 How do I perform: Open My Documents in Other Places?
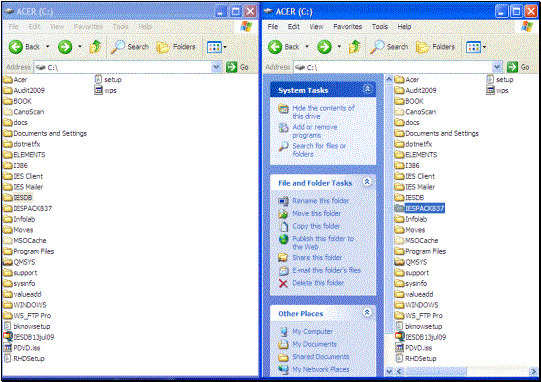point(314,344)
